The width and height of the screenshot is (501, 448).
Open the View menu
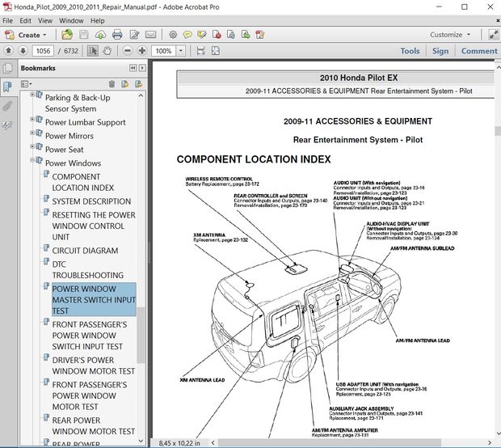tap(45, 21)
